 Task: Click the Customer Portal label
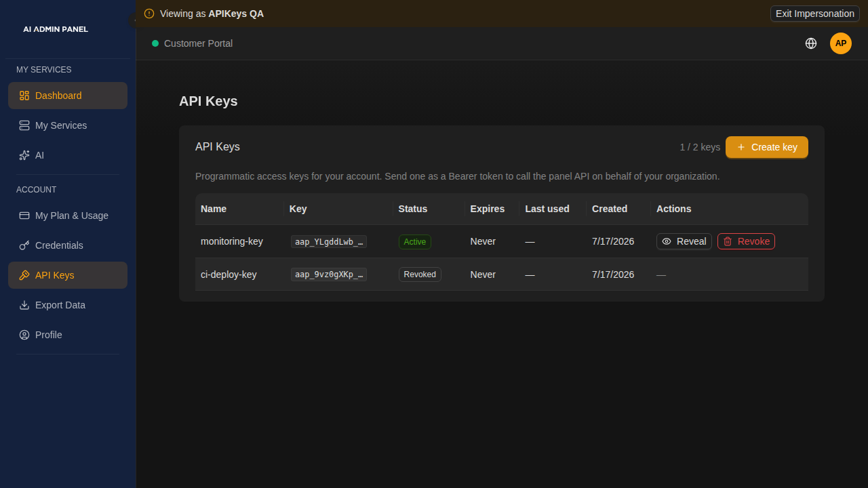pyautogui.click(x=198, y=43)
